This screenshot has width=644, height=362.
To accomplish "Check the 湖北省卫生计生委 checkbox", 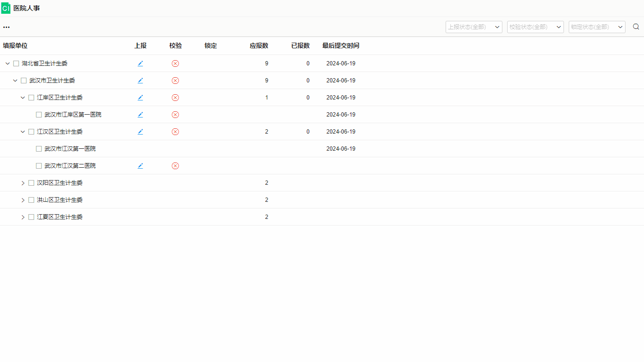I will [x=16, y=63].
